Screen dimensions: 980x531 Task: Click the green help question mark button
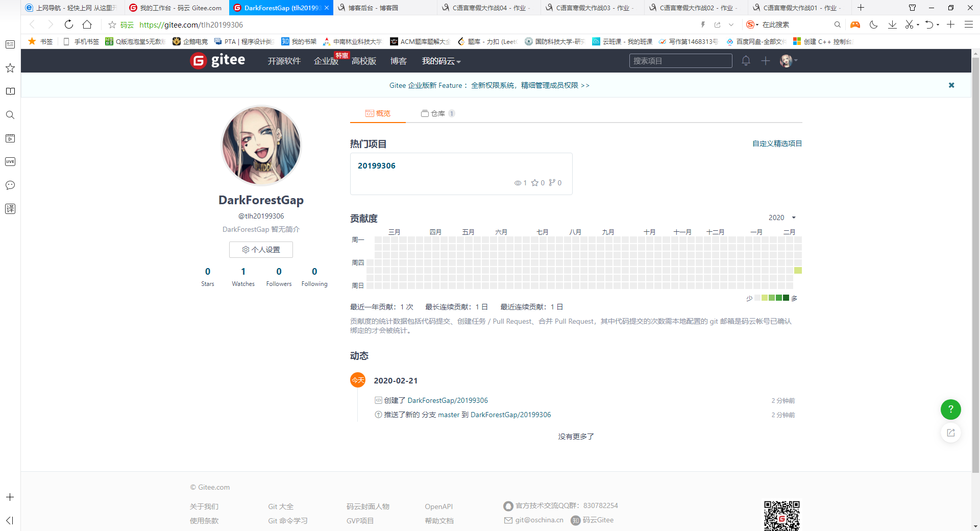point(950,409)
